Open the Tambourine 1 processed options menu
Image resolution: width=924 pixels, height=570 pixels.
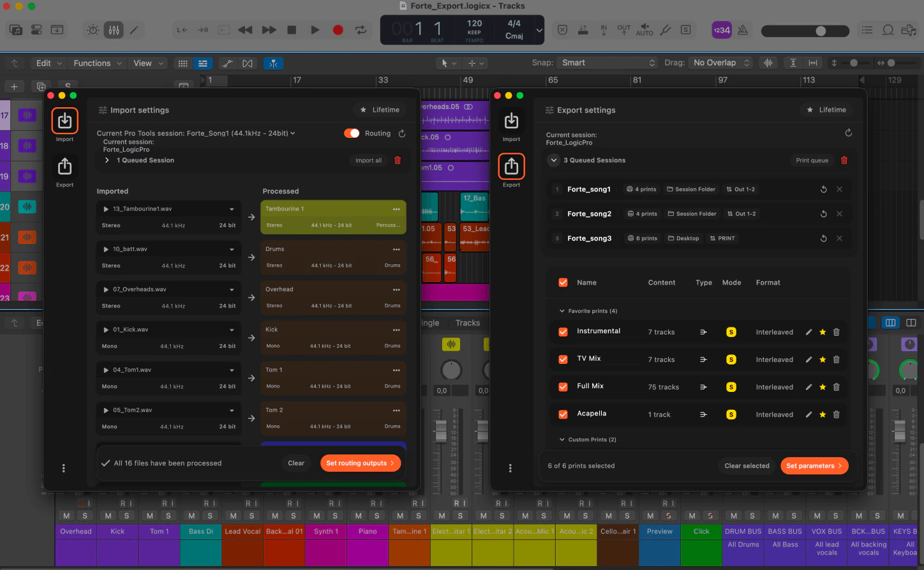(x=396, y=209)
